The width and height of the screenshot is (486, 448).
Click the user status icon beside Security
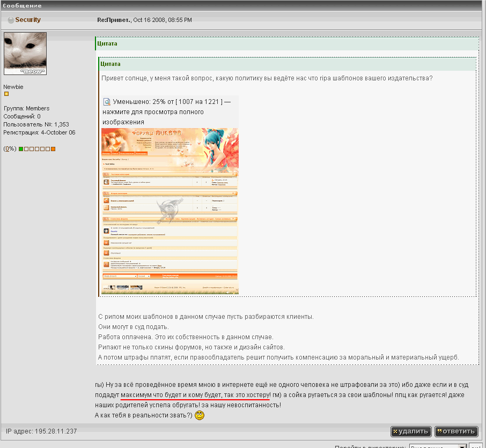click(x=11, y=20)
